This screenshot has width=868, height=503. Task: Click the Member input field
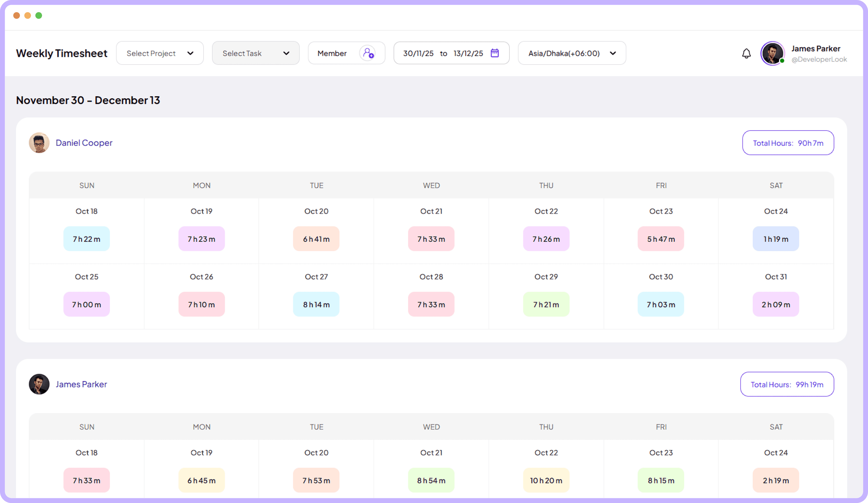[x=332, y=53]
